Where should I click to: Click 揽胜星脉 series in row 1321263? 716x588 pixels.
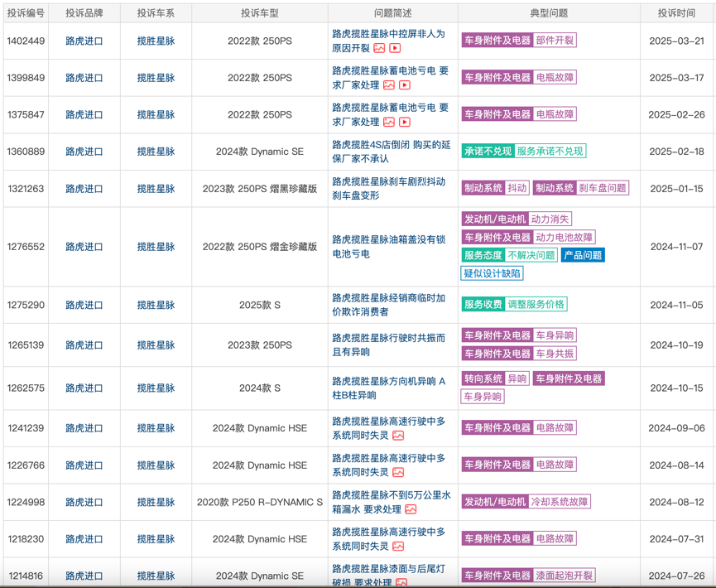click(x=156, y=189)
